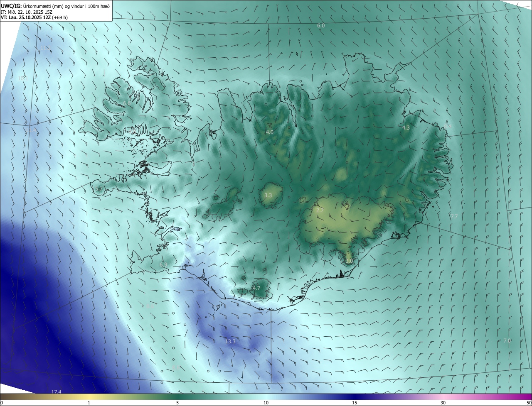This screenshot has height=406, width=532.
Task: Pick the 4.7 value on the southern glacier
Action: [256, 288]
